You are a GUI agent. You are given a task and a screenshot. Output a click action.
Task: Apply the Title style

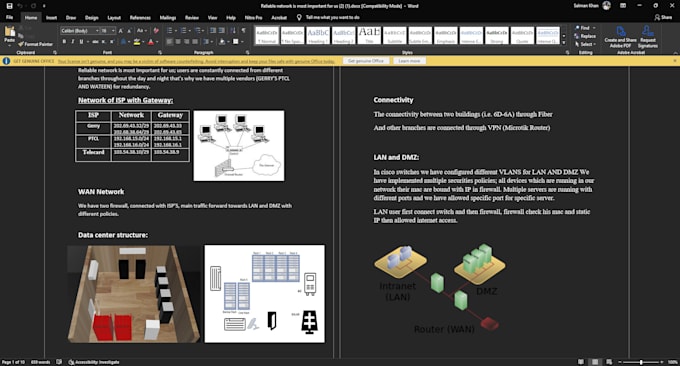click(x=369, y=36)
